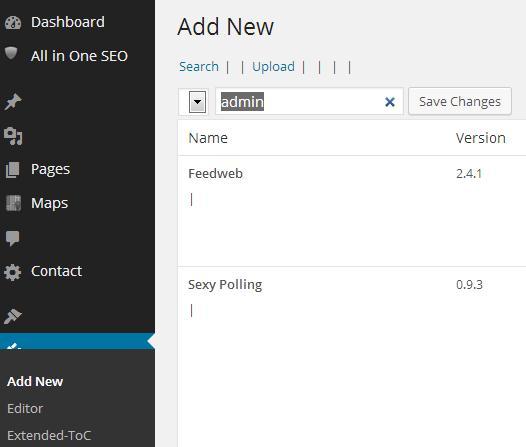Open the Media camera and music icon
The image size is (526, 447).
point(13,136)
